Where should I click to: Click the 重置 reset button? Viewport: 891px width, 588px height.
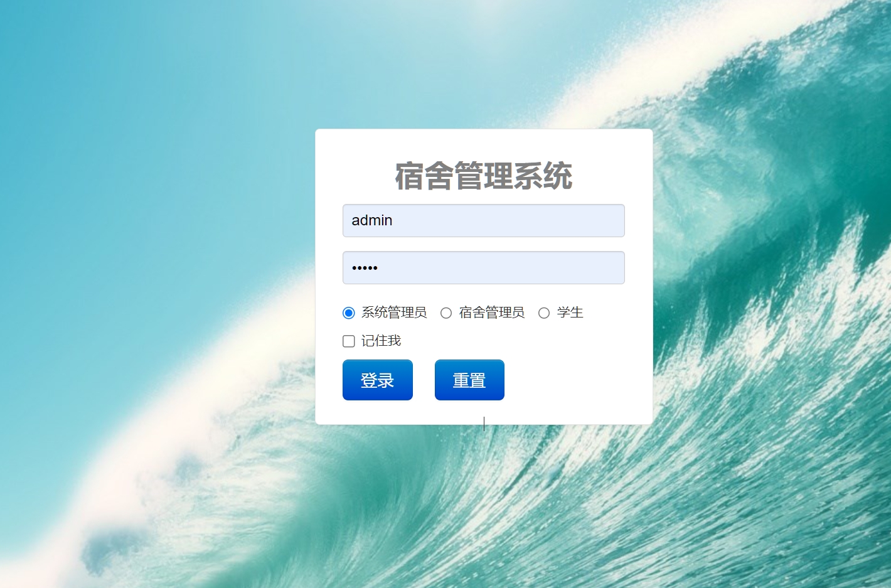[469, 380]
